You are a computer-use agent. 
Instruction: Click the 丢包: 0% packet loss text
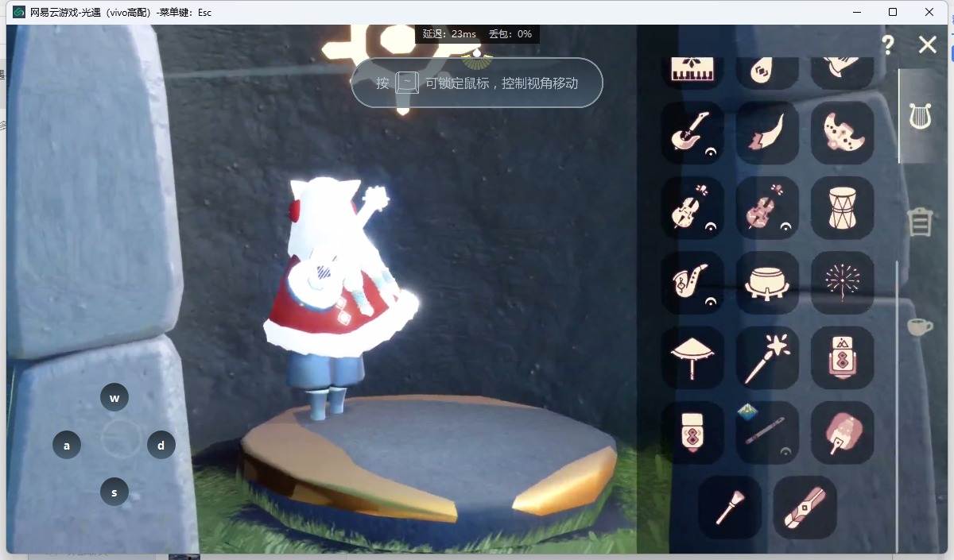(x=510, y=34)
